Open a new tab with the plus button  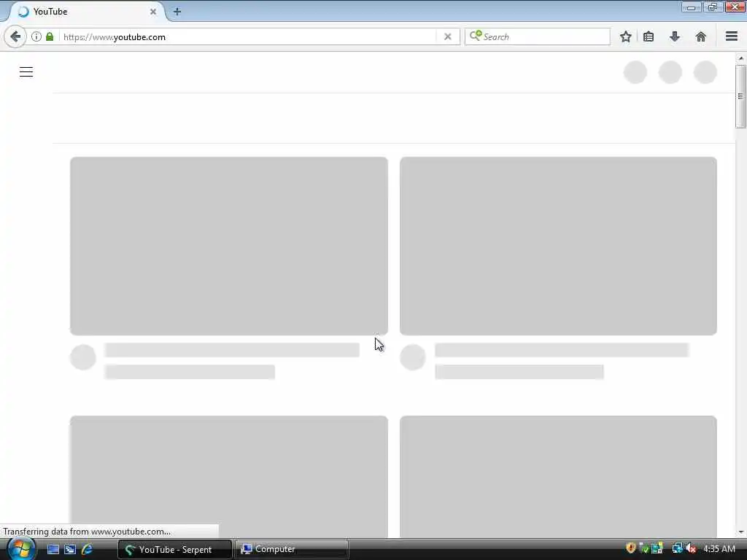coord(177,12)
